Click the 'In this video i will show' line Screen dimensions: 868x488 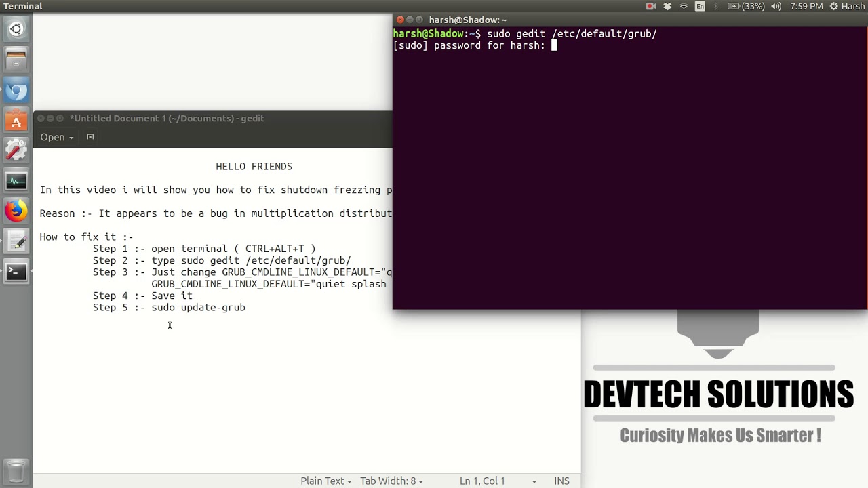coord(216,190)
